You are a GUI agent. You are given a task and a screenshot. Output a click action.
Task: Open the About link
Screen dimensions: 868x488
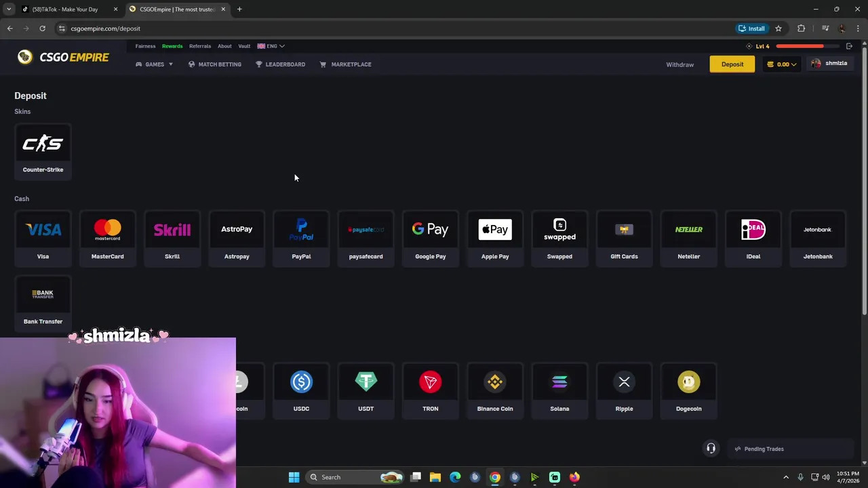pos(224,46)
